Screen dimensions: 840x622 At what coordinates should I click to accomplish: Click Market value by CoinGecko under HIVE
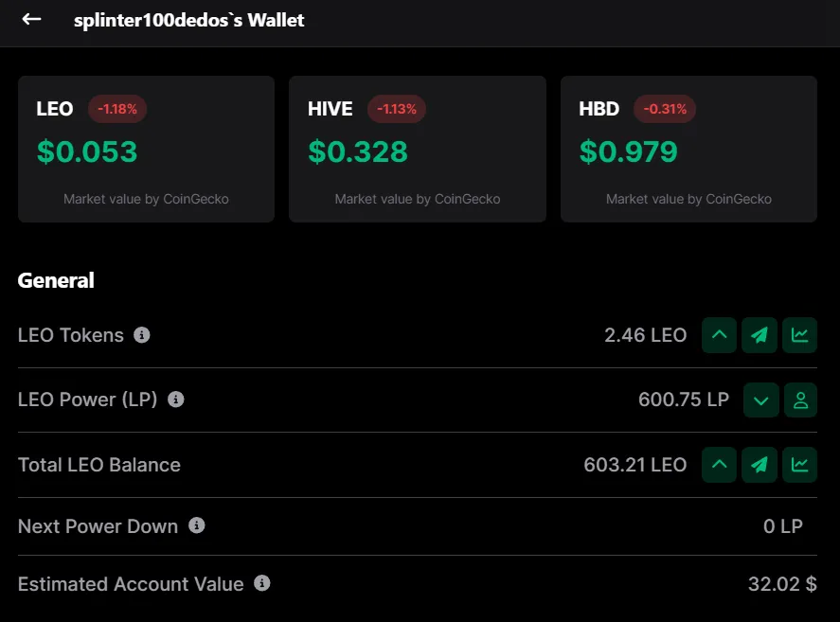[418, 200]
